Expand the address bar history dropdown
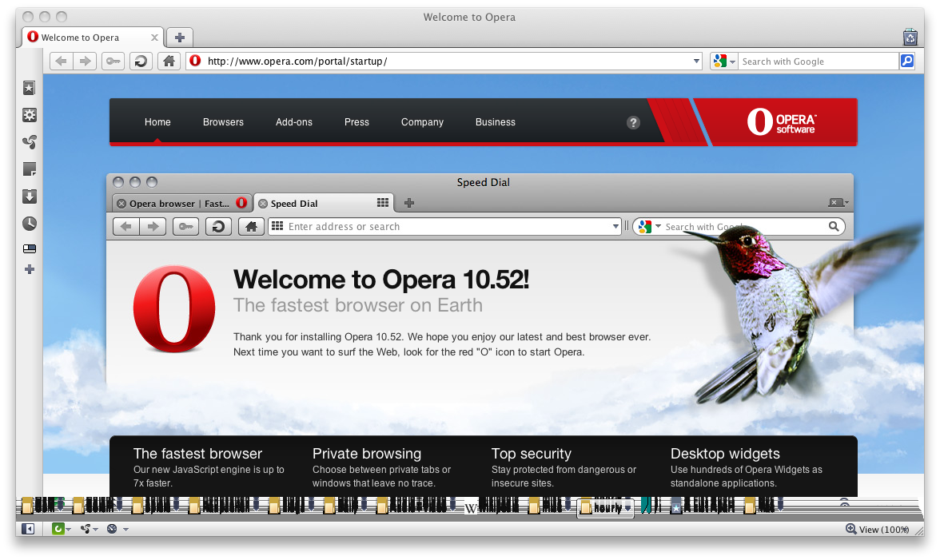 pos(696,62)
